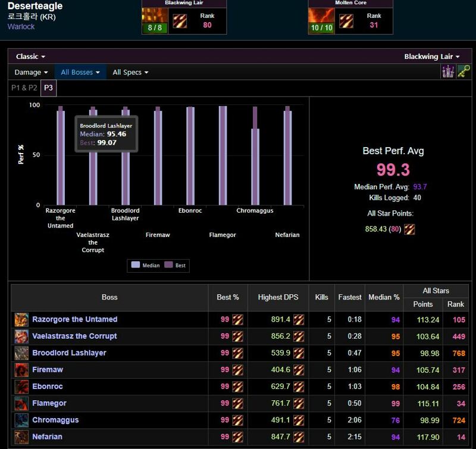Open the Blackwing Lair zone dropdown

432,57
